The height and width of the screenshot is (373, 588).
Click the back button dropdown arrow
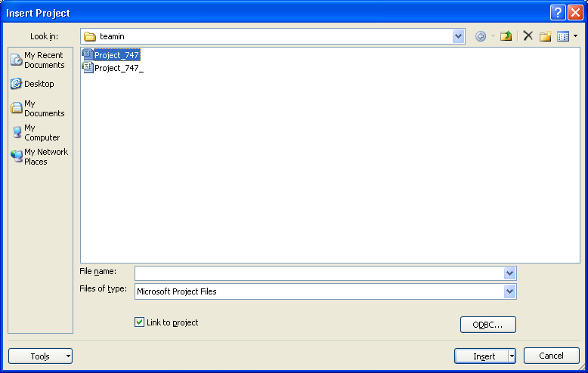pos(493,36)
